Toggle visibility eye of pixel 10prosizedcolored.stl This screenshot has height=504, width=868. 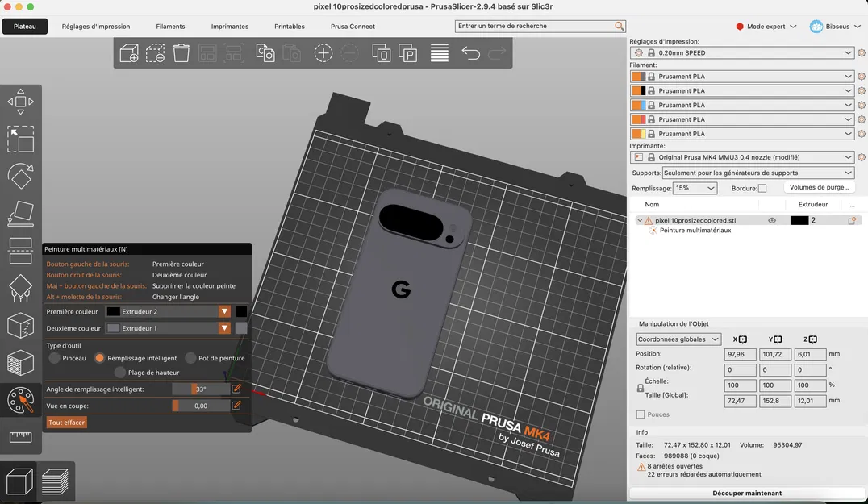click(x=772, y=220)
